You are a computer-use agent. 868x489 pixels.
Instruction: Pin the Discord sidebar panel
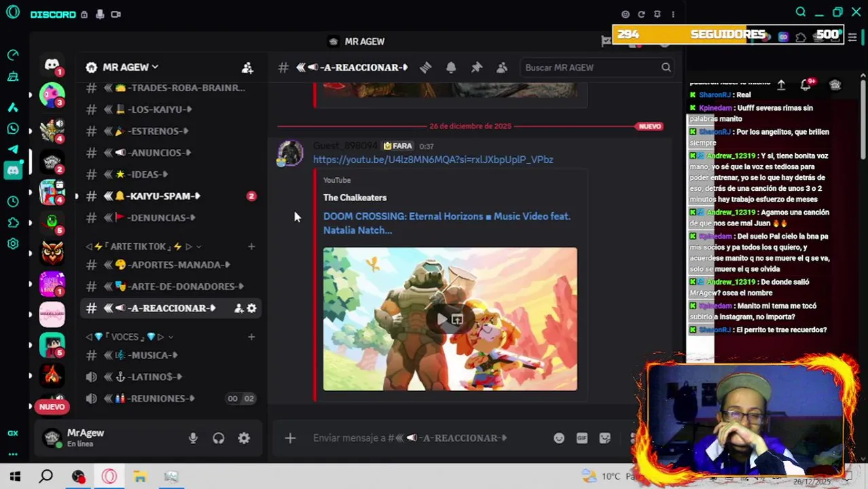pos(657,14)
